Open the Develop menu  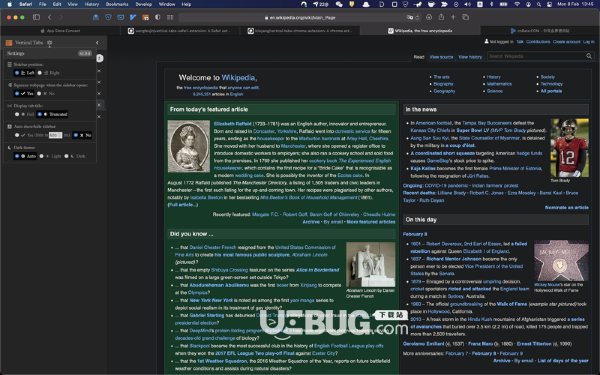pyautogui.click(x=144, y=4)
